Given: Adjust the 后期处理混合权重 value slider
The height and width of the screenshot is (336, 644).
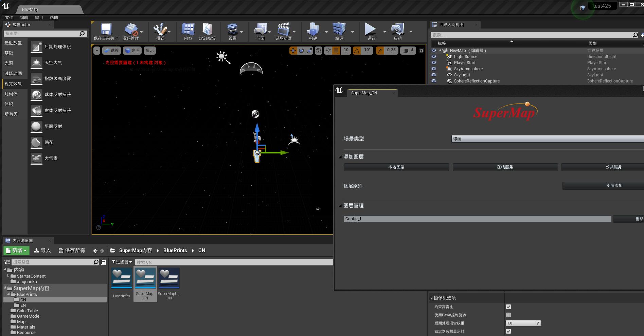Looking at the screenshot, I should click(523, 323).
